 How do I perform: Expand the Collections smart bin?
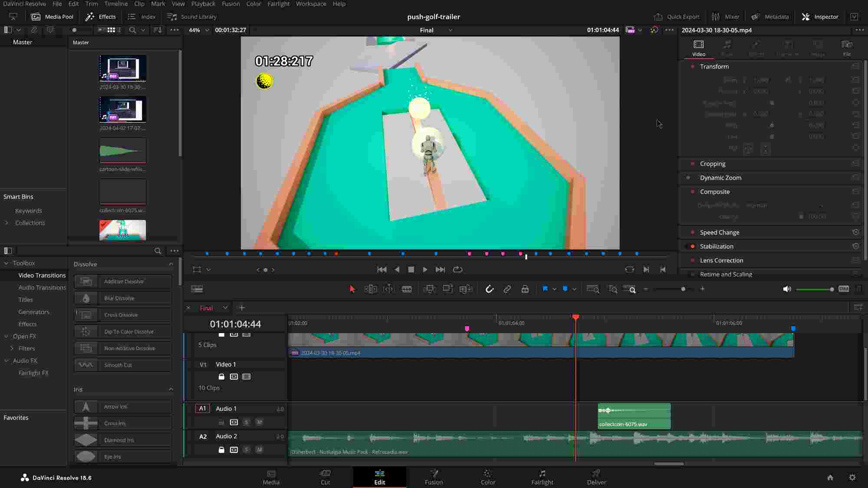[6, 223]
